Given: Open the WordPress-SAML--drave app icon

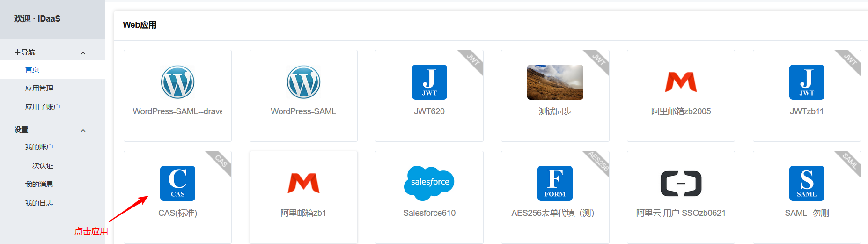Looking at the screenshot, I should (x=177, y=82).
